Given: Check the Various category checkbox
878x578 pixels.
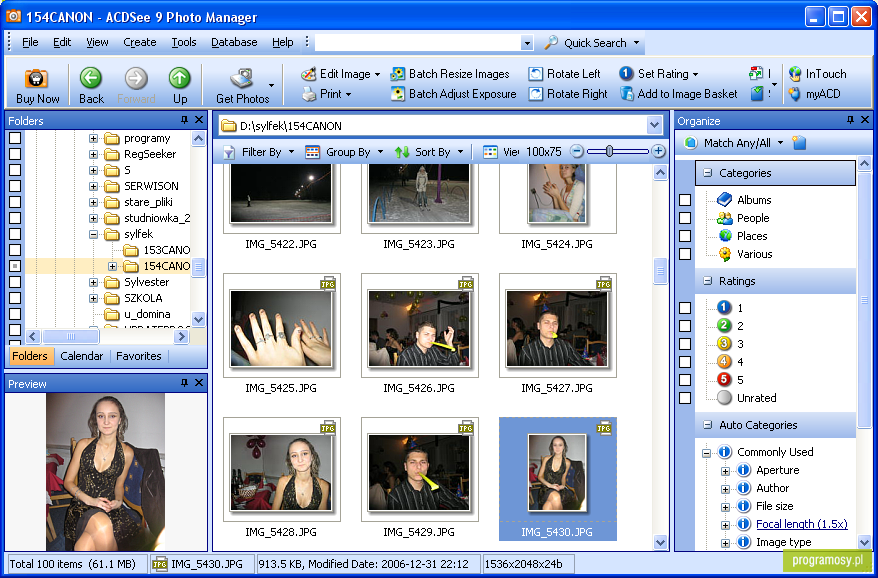Looking at the screenshot, I should 685,254.
